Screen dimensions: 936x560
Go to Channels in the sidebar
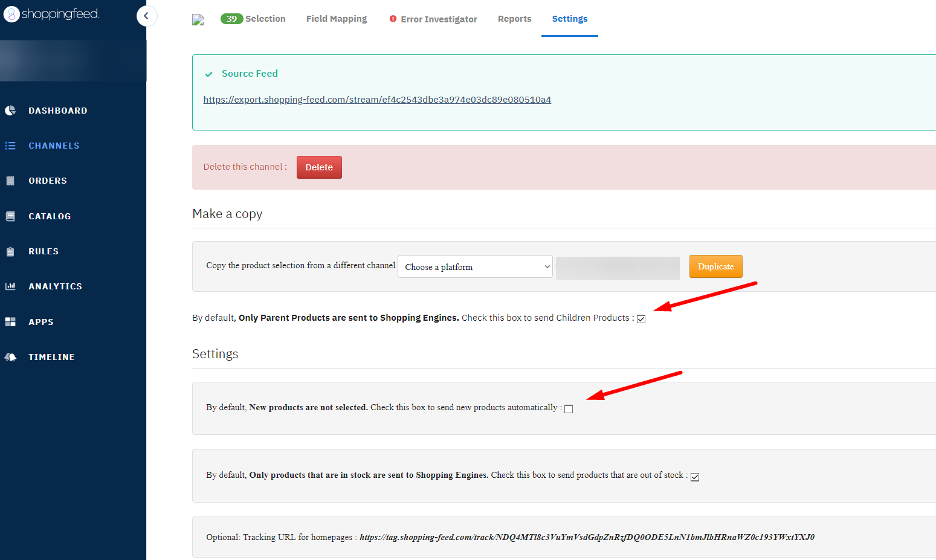(54, 146)
